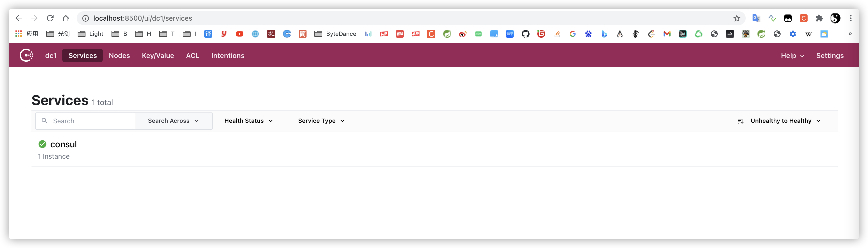Reload the page with the refresh icon
The width and height of the screenshot is (868, 248).
click(50, 18)
